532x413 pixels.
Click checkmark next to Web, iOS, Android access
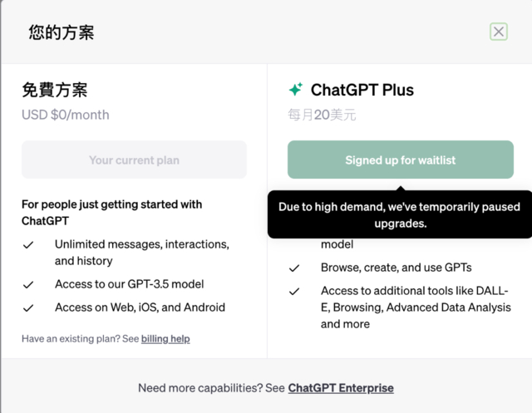[28, 307]
